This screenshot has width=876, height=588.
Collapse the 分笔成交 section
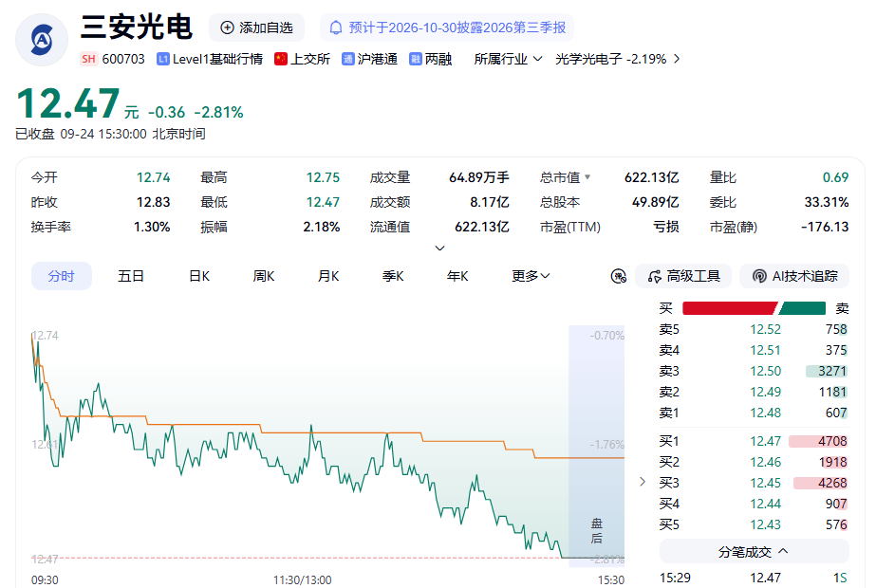click(x=754, y=552)
